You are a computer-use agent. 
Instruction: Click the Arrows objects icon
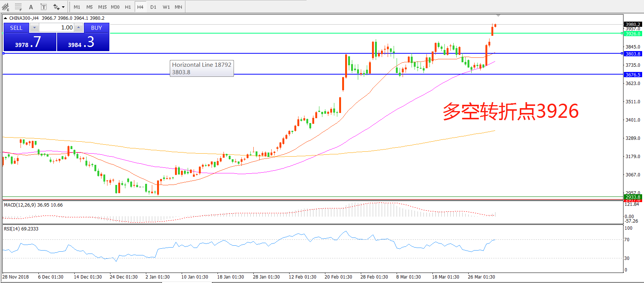pyautogui.click(x=56, y=7)
